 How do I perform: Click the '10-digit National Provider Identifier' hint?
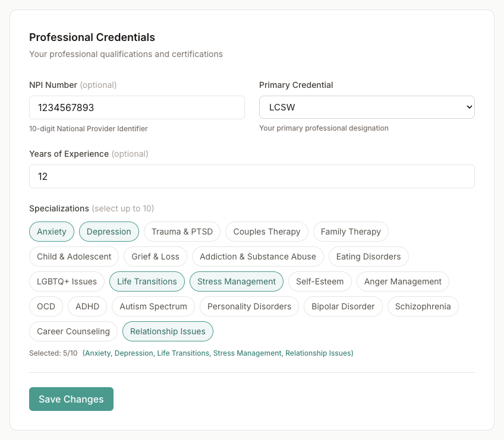point(89,129)
